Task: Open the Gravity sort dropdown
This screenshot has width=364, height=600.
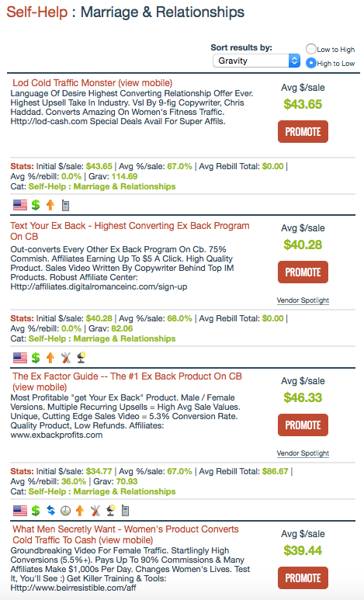Action: tap(256, 61)
